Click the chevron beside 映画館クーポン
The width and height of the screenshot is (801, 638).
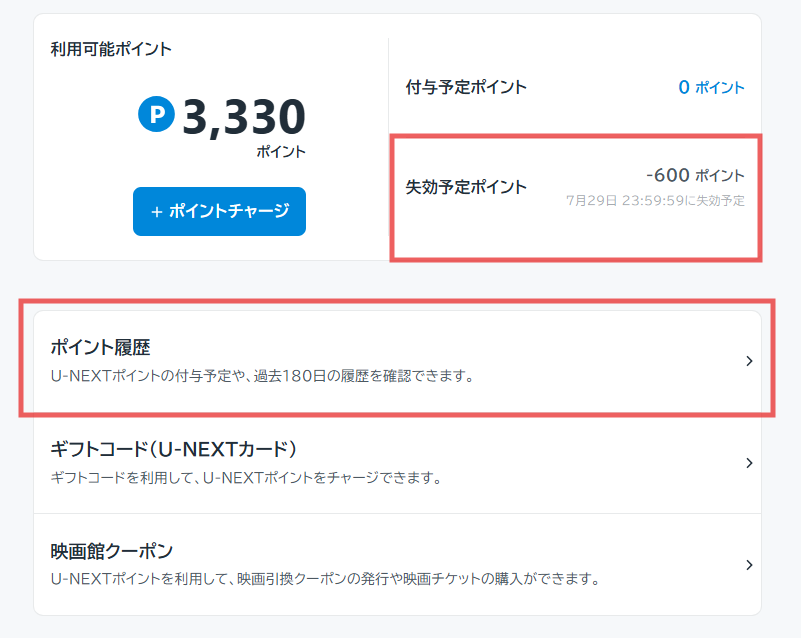click(749, 565)
